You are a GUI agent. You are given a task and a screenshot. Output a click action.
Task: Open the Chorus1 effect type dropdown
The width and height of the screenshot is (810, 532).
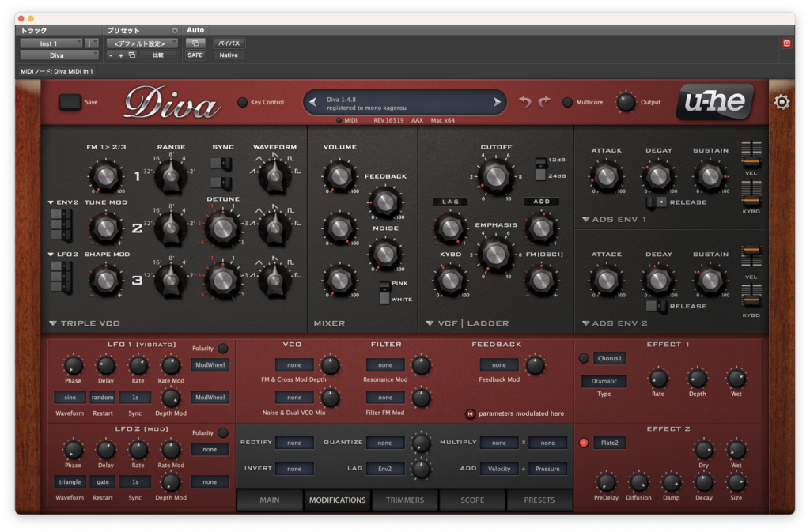610,358
